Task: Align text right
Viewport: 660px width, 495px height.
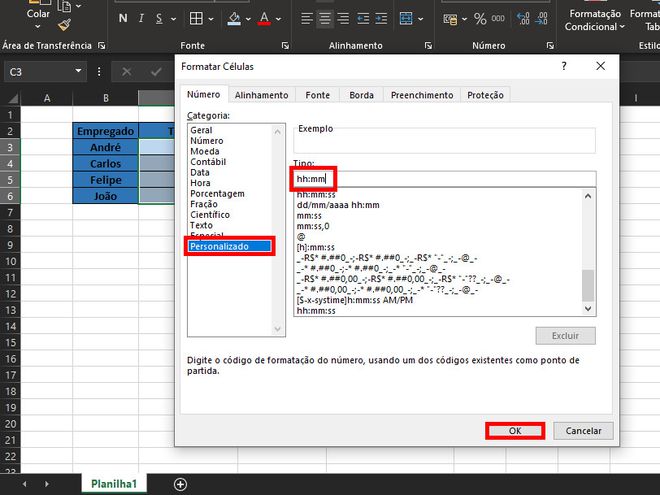Action: [343, 19]
